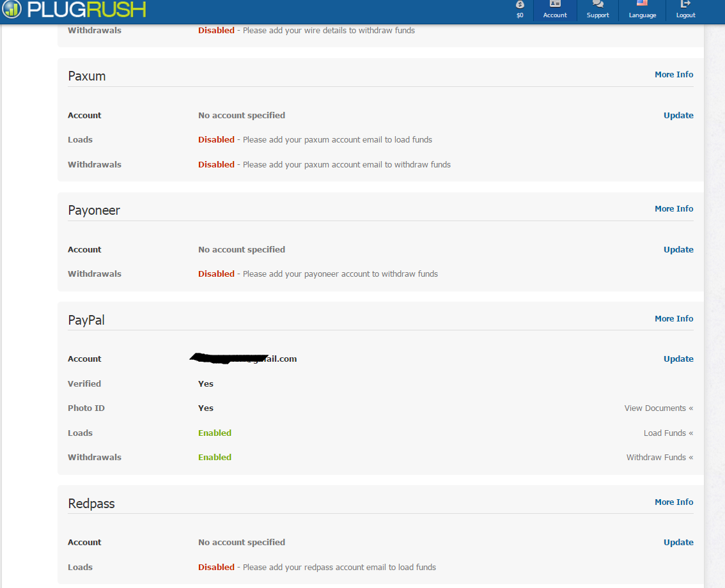Screen dimensions: 725x588
Task: Click the Redpass section heading
Action: click(91, 504)
